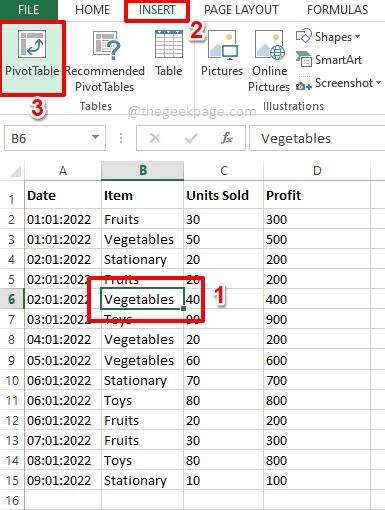Click the select-all corner triangle
Image resolution: width=385 pixels, height=510 pixels.
click(x=15, y=171)
